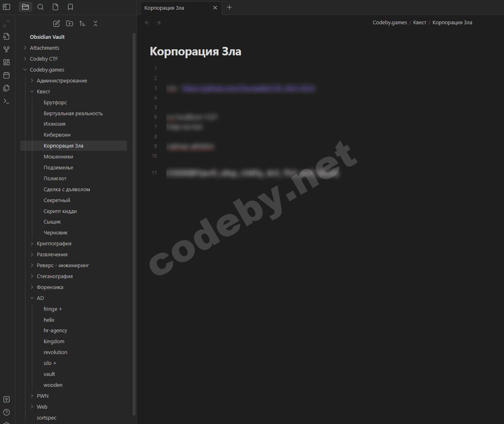The width and height of the screenshot is (504, 424).
Task: Expand the Стеганография folder chevron
Action: pos(32,276)
